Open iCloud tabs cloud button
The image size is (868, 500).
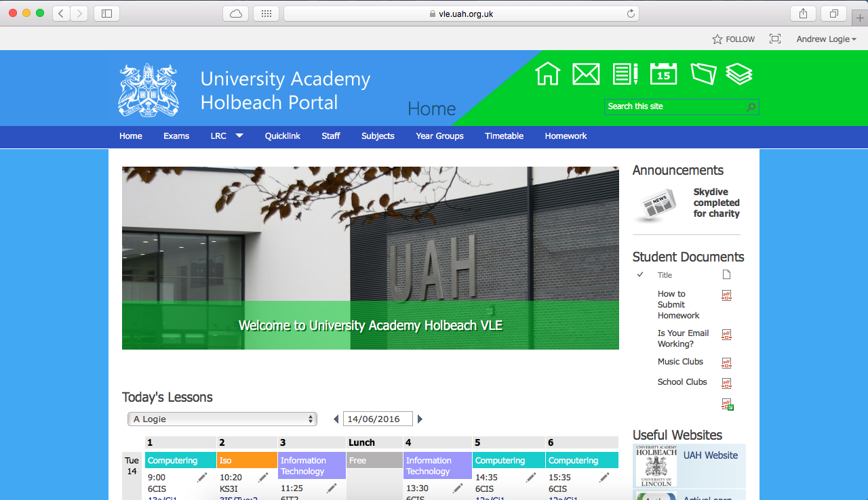(x=235, y=14)
